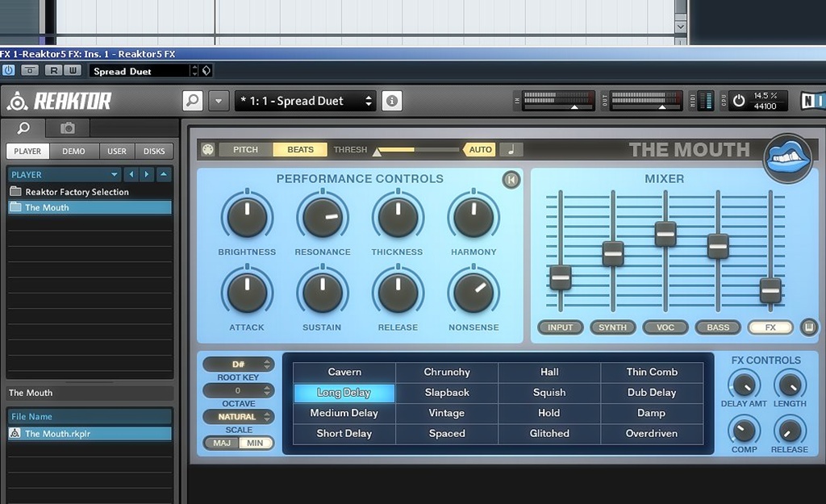Screen dimensions: 826x504
Task: Click the small round icon beside FX button
Action: point(808,327)
